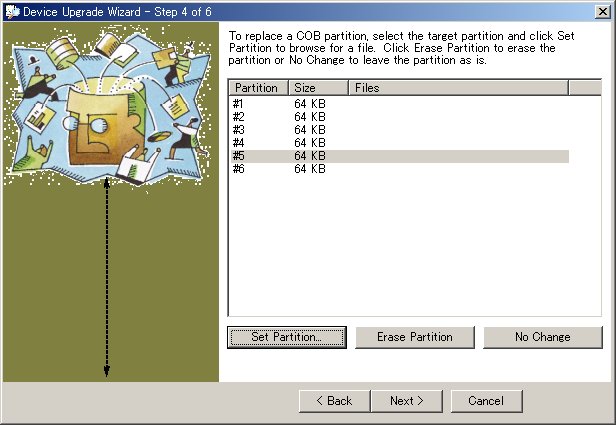Select partition row #2
Screen dimensions: 616x425
pos(400,117)
